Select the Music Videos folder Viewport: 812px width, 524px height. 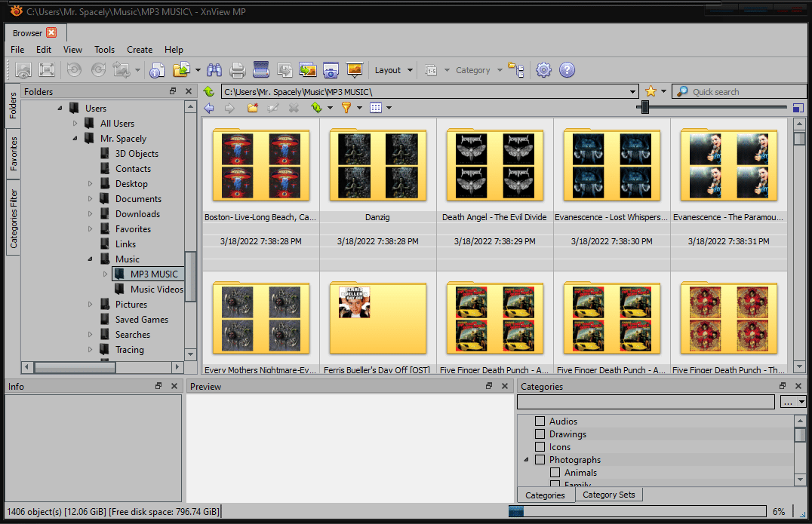[156, 290]
